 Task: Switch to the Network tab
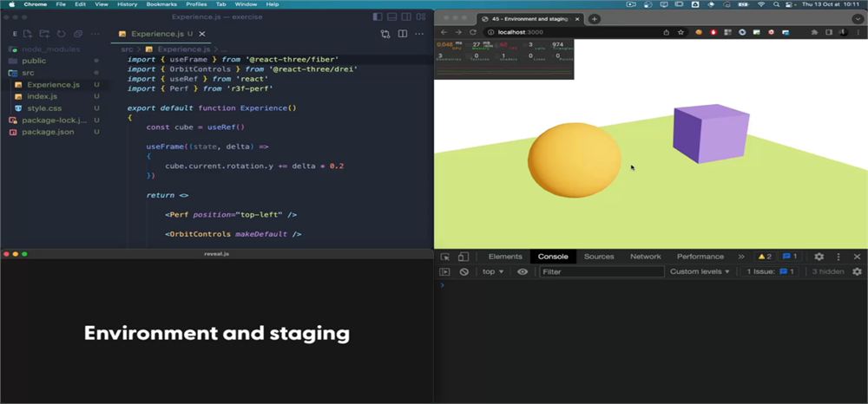coord(646,257)
